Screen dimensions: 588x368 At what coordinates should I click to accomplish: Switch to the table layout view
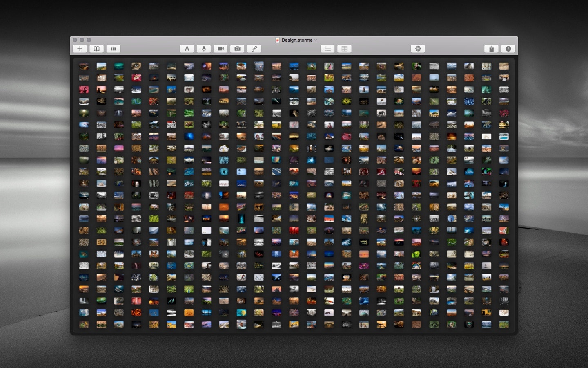(345, 49)
